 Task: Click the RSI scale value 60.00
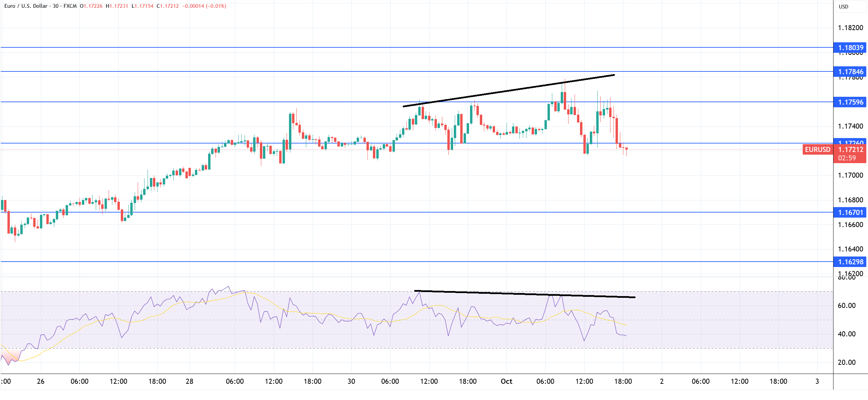click(847, 306)
